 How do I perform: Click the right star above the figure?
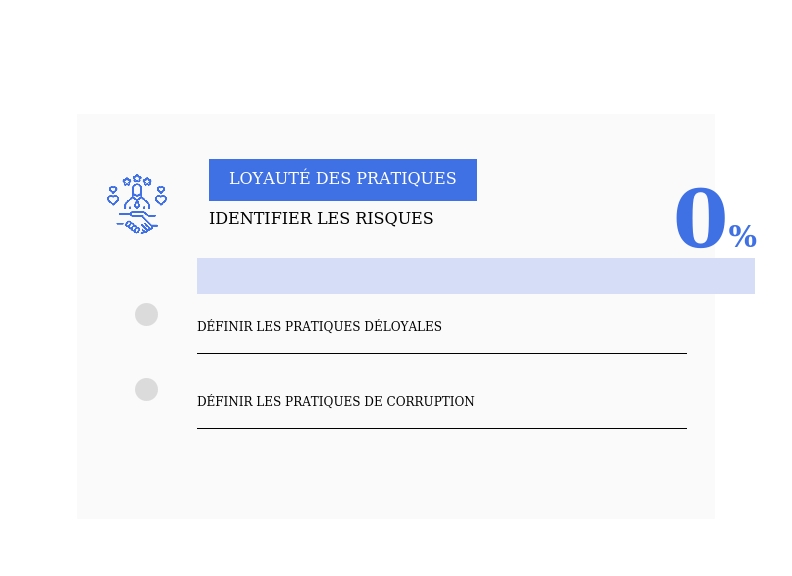pyautogui.click(x=147, y=182)
